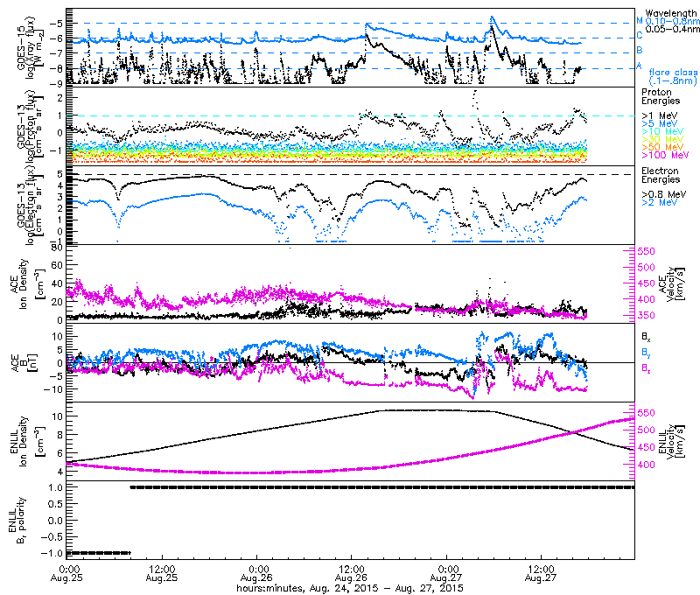This screenshot has height=595, width=700.
Task: Click the "ENLIL Ion Density" axis title
Action: 27,442
